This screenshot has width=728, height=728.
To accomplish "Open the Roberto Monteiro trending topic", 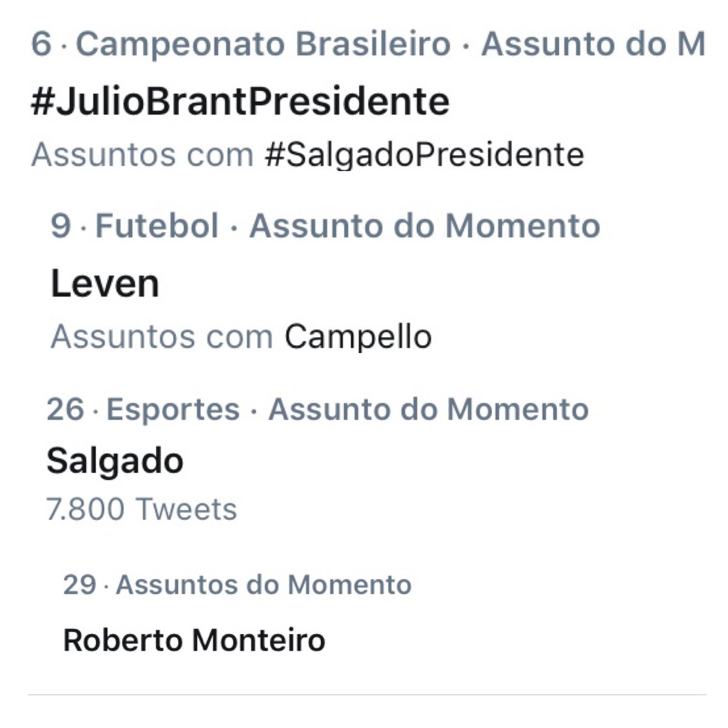I will (x=194, y=640).
